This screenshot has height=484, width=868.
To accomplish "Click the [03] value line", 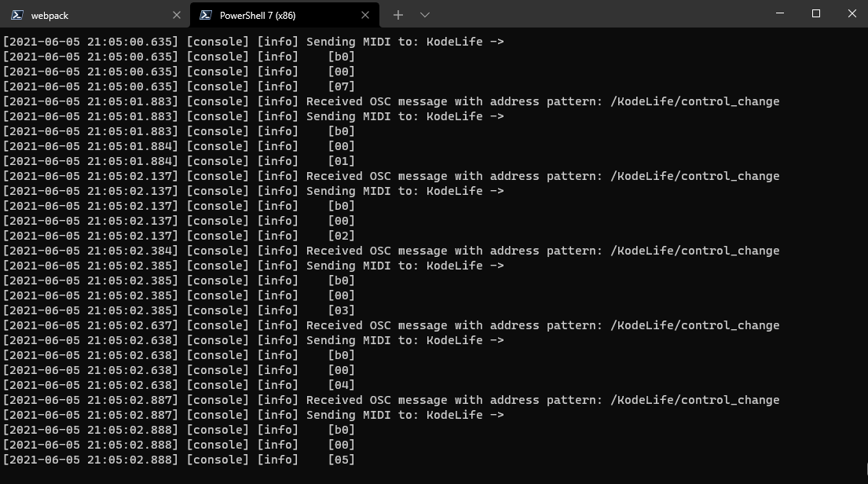I will [179, 310].
